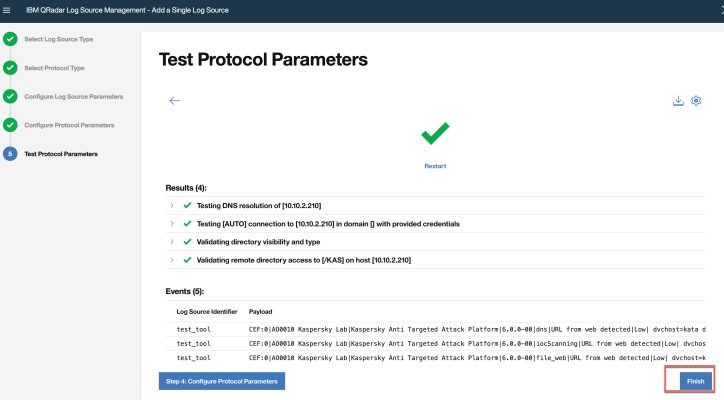724x400 pixels.
Task: Go to Select Log Source Type step
Action: 59,39
